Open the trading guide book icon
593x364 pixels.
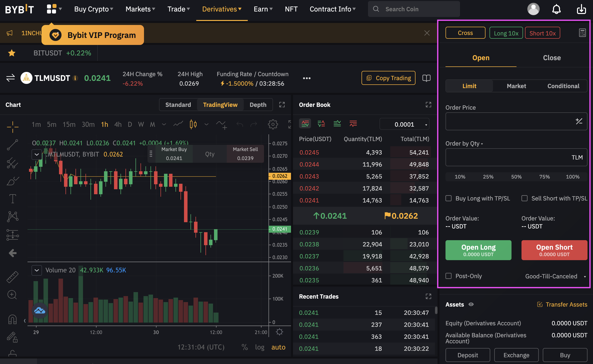[426, 78]
